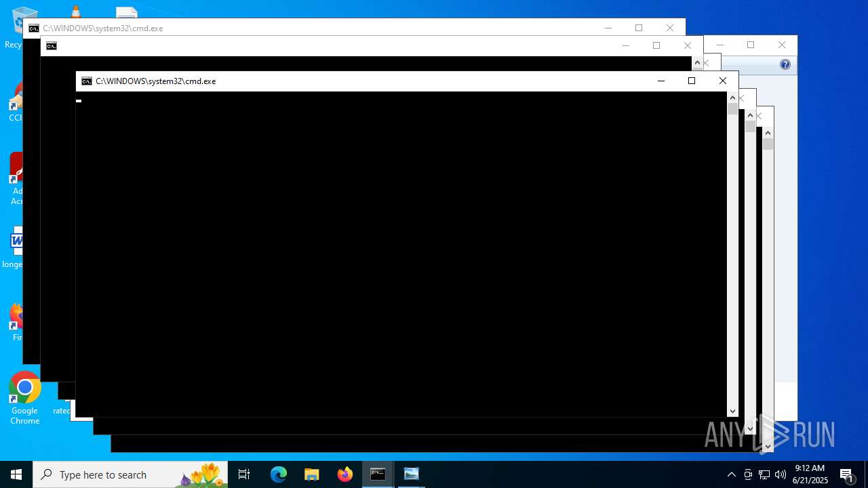This screenshot has height=488, width=868.
Task: Close the front cmd.exe window
Action: [x=723, y=81]
